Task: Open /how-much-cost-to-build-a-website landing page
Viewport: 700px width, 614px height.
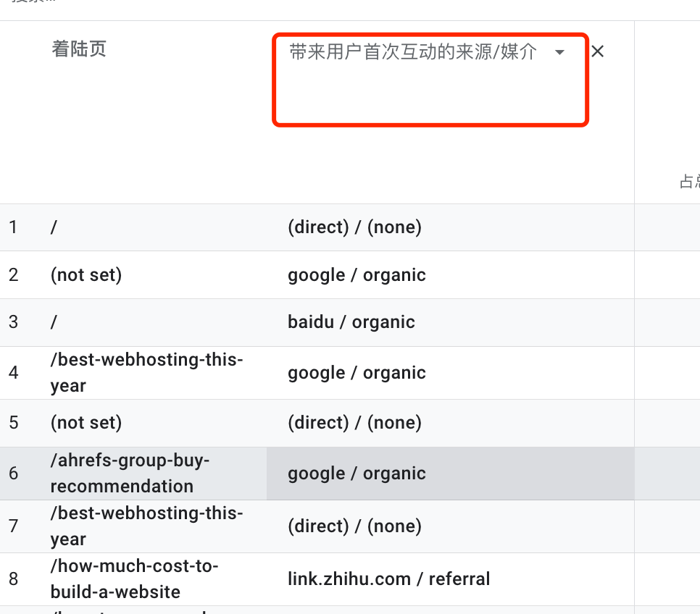Action: [134, 579]
